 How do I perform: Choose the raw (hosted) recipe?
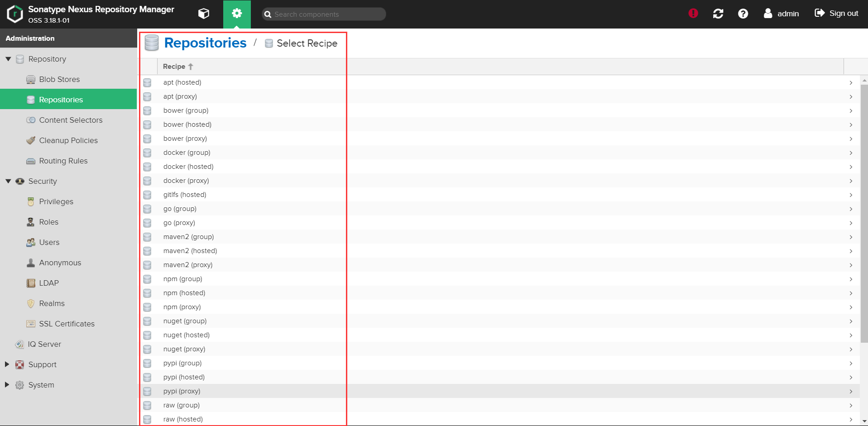[499, 419]
